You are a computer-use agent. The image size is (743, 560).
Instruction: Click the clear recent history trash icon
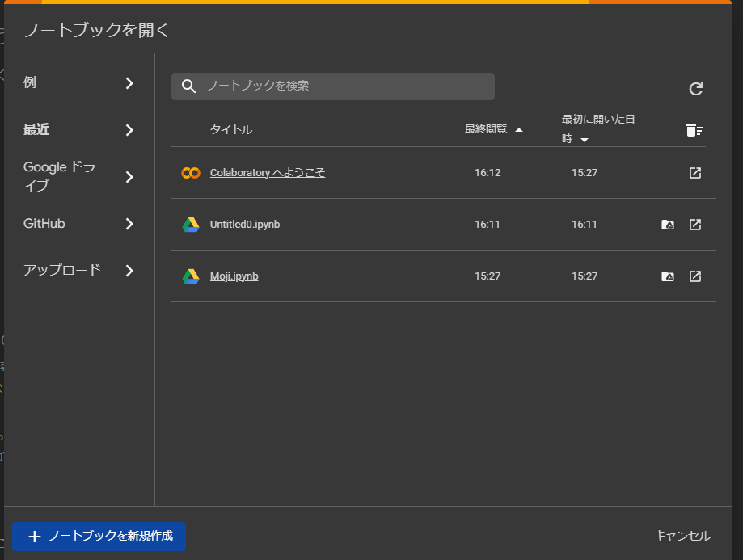pos(694,130)
